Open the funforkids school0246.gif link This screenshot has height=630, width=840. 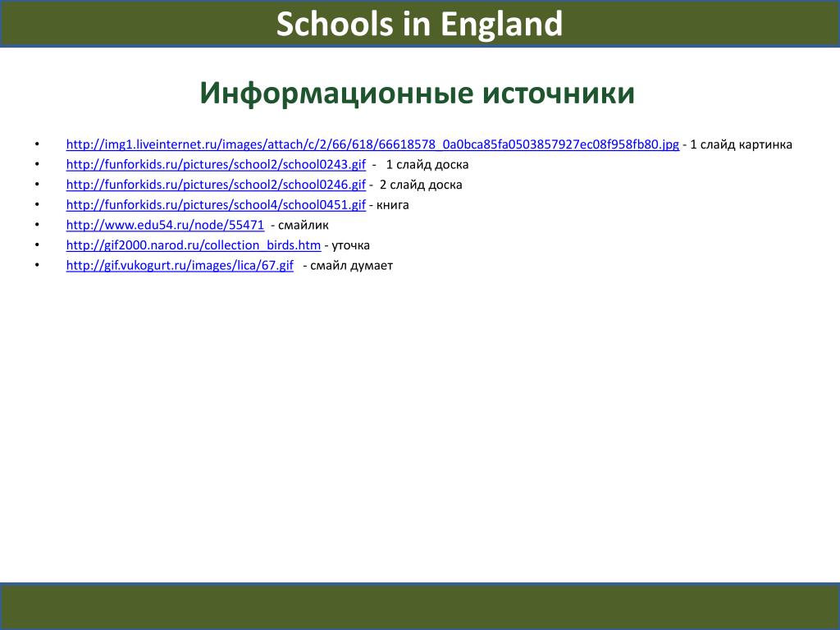click(216, 185)
